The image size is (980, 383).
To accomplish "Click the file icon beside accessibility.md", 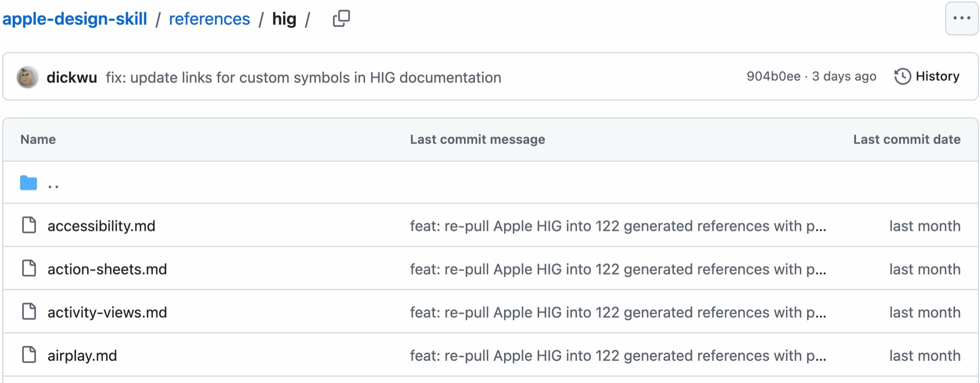I will coord(29,225).
